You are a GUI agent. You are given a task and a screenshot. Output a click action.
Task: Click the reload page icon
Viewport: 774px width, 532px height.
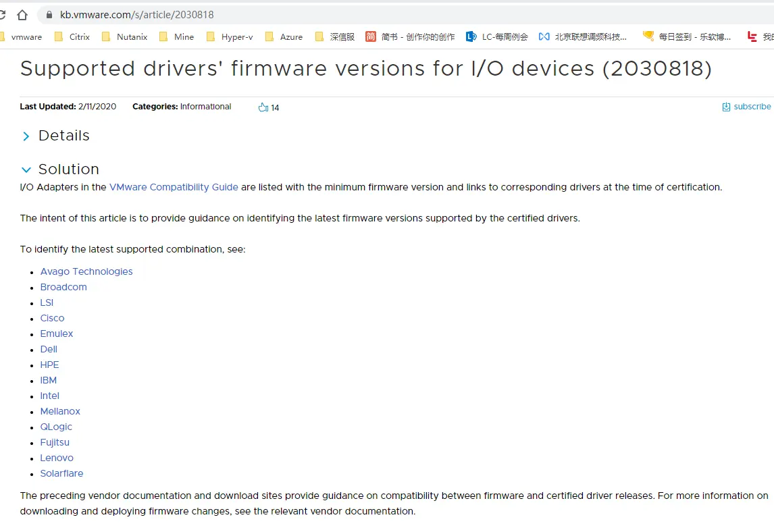[2, 16]
